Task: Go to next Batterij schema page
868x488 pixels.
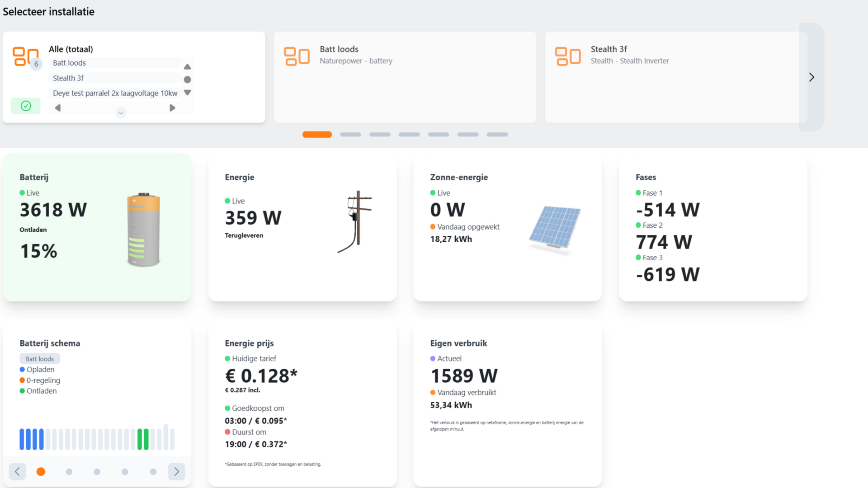Action: [176, 471]
